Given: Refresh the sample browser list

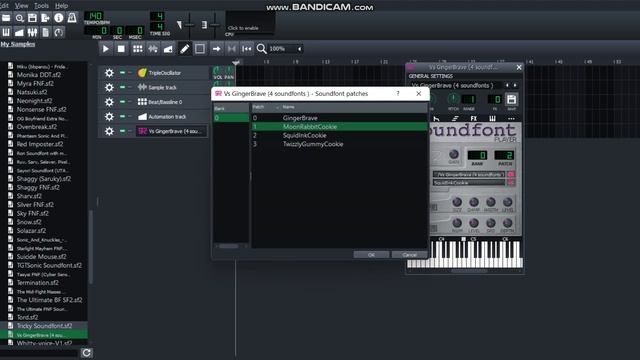Looking at the screenshot, I should (x=87, y=353).
